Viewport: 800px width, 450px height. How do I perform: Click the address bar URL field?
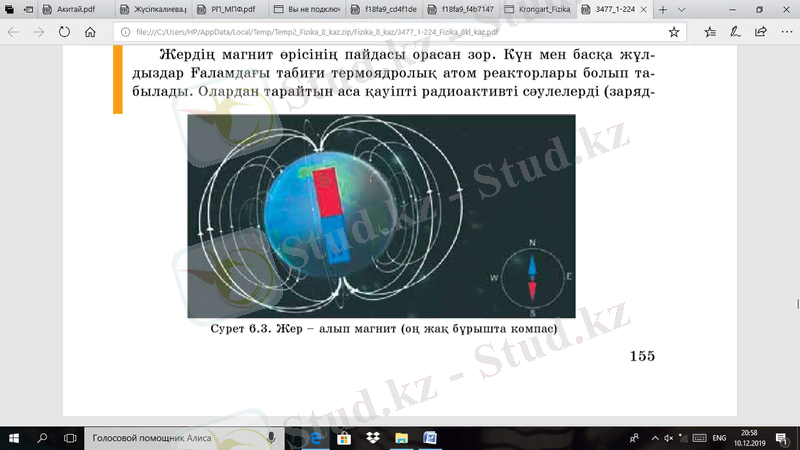[x=398, y=32]
